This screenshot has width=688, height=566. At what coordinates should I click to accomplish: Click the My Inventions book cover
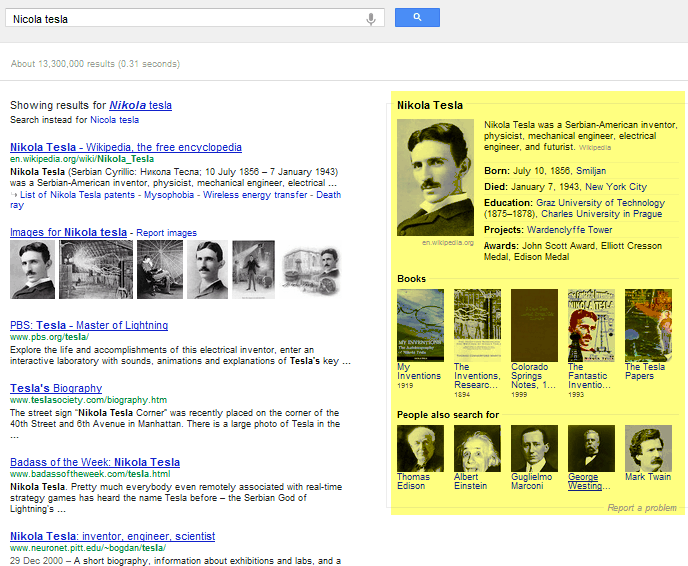tap(420, 325)
